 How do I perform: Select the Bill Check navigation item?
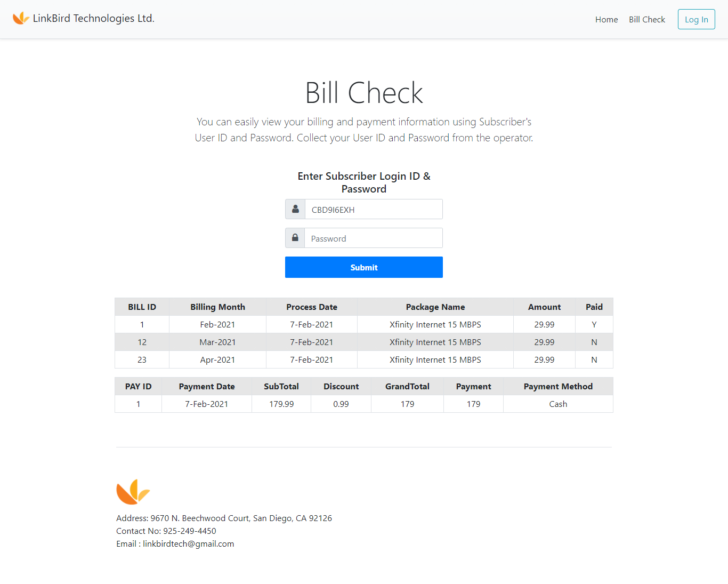coord(646,19)
